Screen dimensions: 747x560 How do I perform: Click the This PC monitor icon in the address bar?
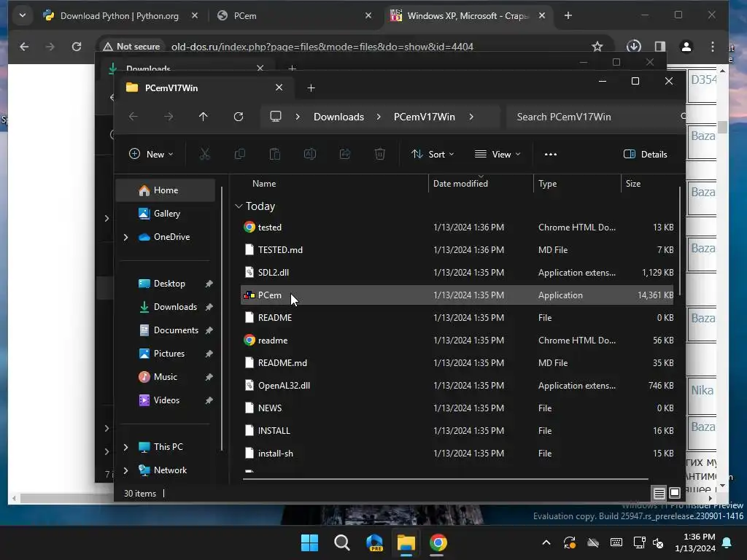click(x=275, y=117)
